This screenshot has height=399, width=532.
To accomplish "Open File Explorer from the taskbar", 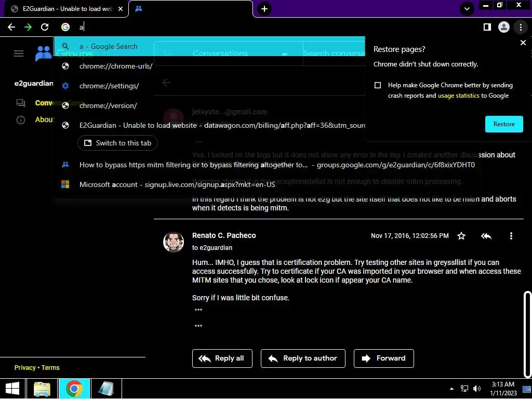I will (42, 389).
